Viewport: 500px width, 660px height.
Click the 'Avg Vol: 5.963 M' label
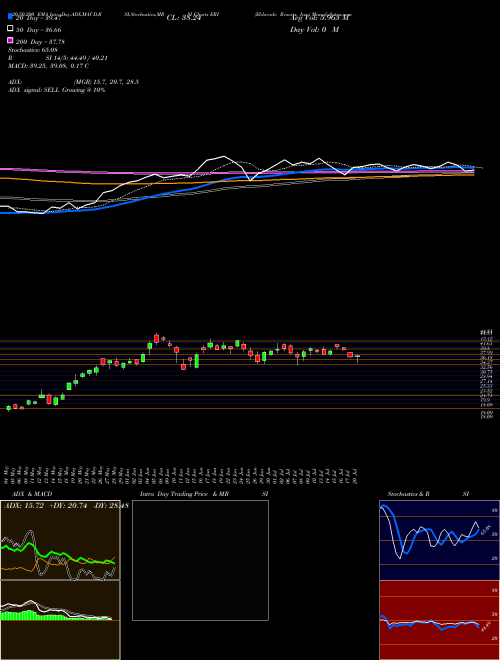click(320, 18)
